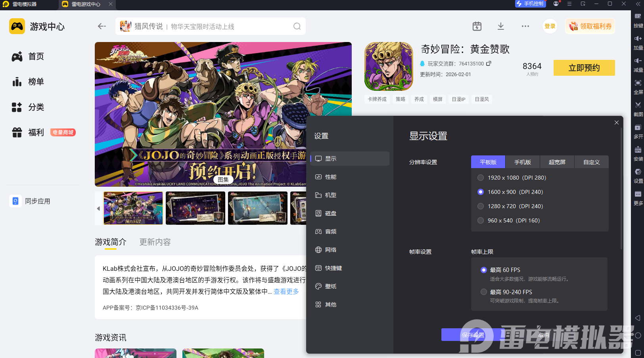Screen dimensions: 644x358
Task: Click the download icon in the toolbar
Action: click(x=500, y=26)
